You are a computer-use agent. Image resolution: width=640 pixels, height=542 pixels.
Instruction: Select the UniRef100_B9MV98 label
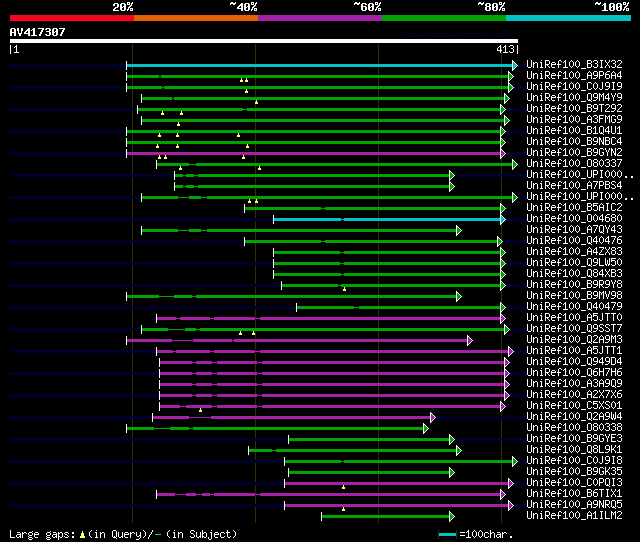(574, 296)
